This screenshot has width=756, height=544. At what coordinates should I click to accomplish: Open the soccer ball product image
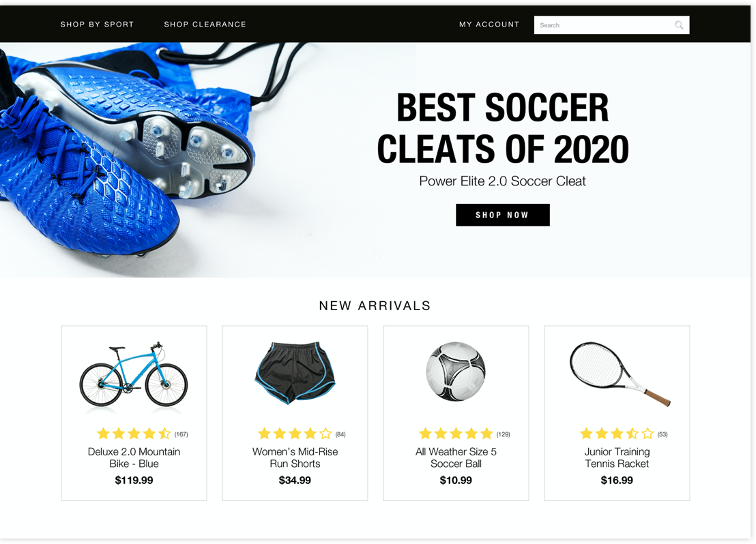(456, 372)
